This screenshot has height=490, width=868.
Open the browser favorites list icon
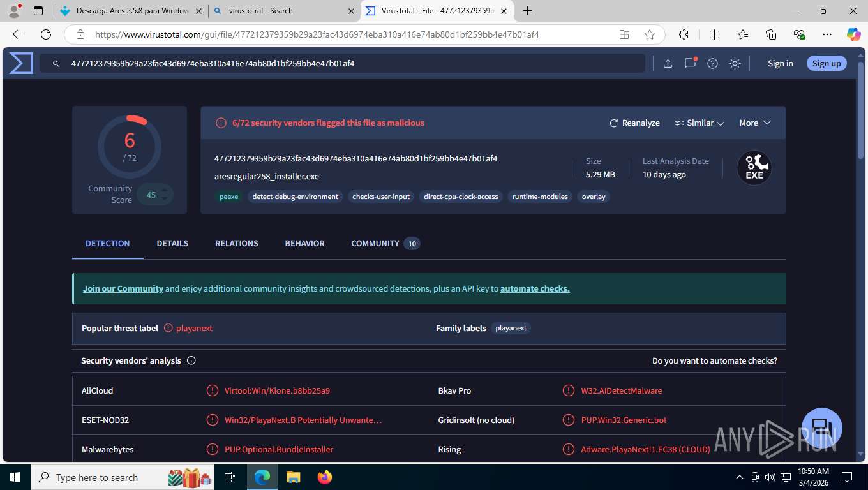click(743, 34)
